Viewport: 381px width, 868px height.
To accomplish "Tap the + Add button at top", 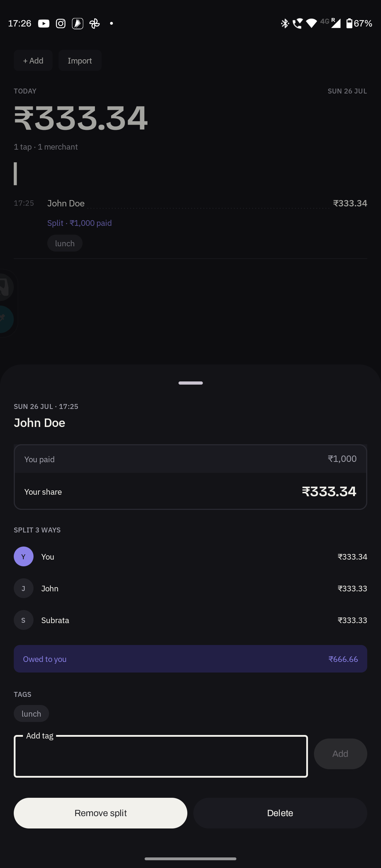I will (33, 61).
